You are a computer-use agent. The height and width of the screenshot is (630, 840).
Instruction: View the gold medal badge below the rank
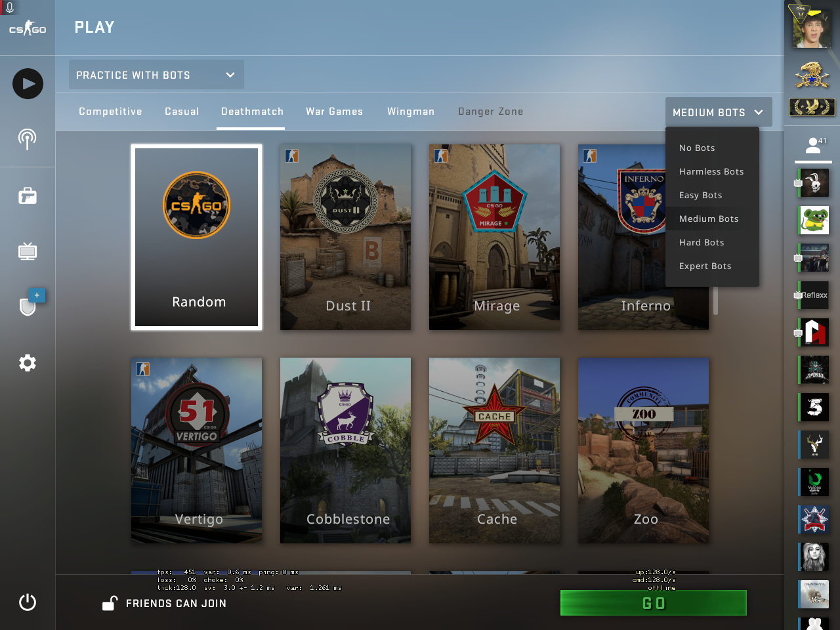click(x=812, y=107)
